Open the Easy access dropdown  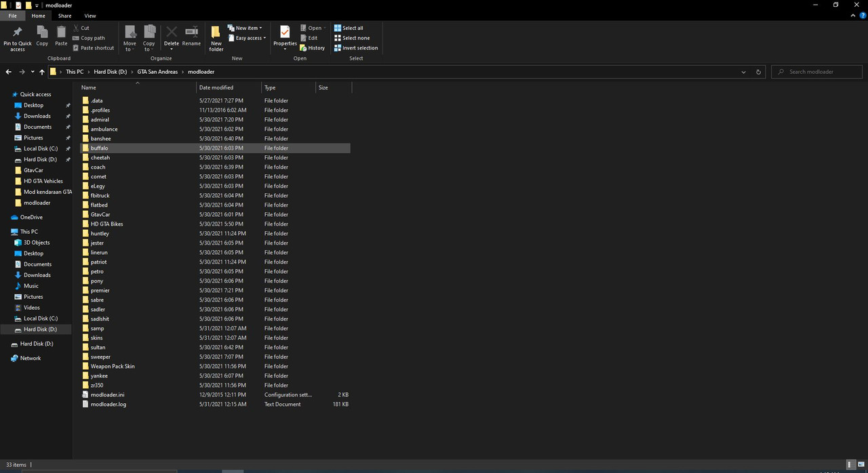[247, 38]
